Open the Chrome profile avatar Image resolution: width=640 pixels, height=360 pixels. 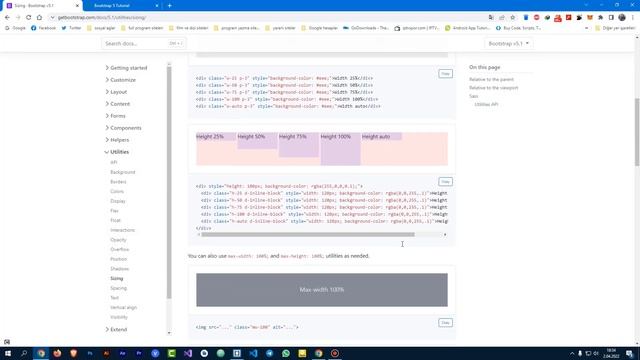[622, 18]
